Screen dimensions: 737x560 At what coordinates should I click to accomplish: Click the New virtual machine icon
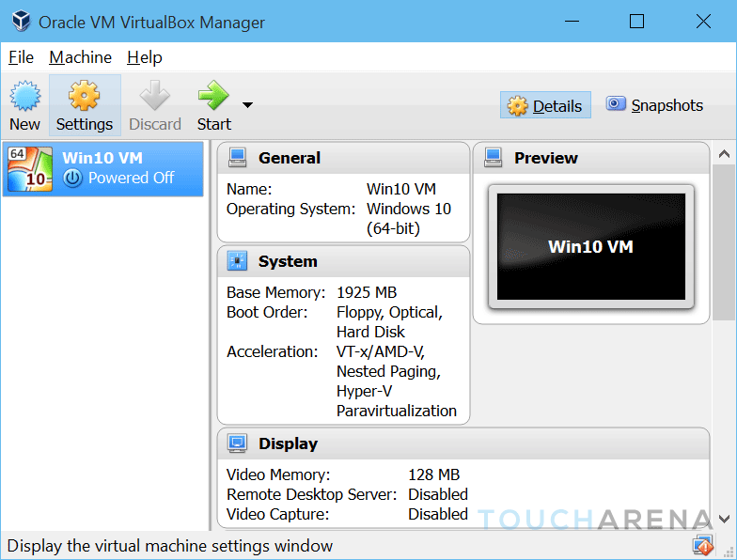click(24, 96)
